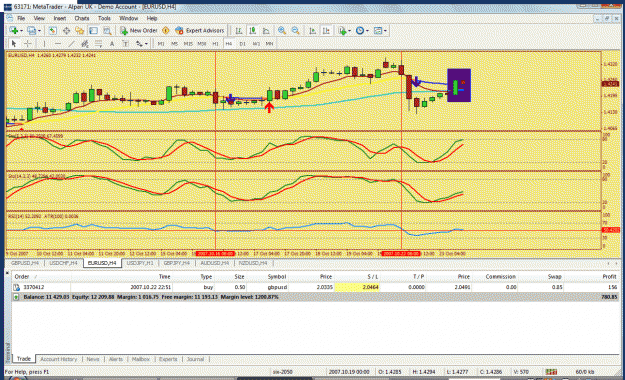The height and width of the screenshot is (380, 625).
Task: Switch to bar chart view icon
Action: tap(239, 30)
